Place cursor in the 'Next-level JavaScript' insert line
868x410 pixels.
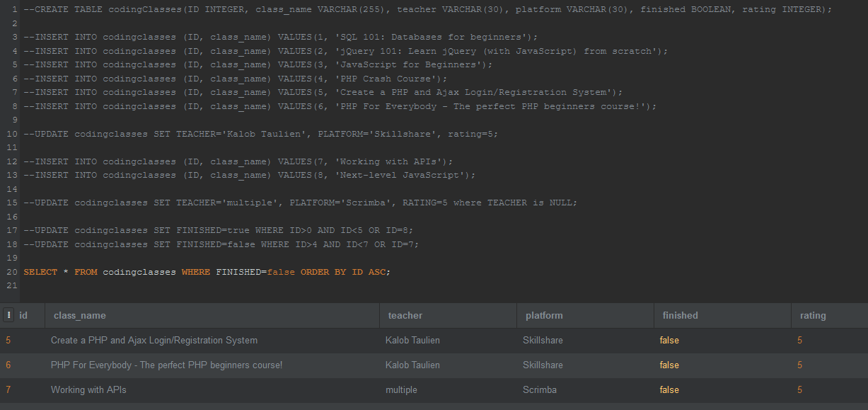click(x=250, y=175)
